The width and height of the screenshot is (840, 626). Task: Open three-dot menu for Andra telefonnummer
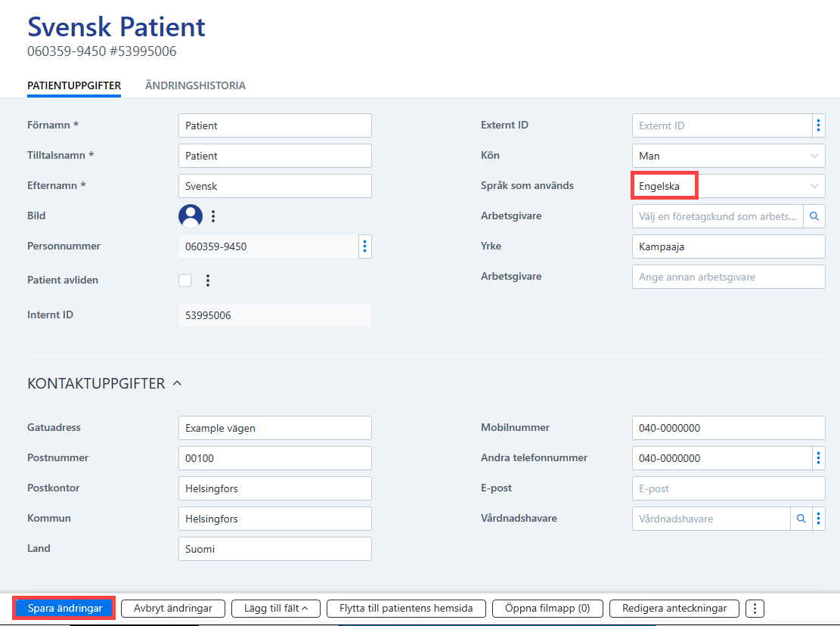pyautogui.click(x=818, y=458)
